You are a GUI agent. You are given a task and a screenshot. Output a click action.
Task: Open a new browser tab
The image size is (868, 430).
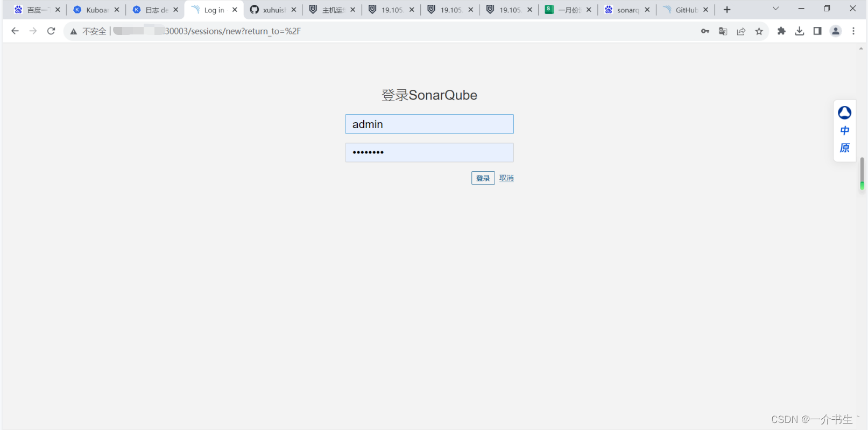(727, 10)
